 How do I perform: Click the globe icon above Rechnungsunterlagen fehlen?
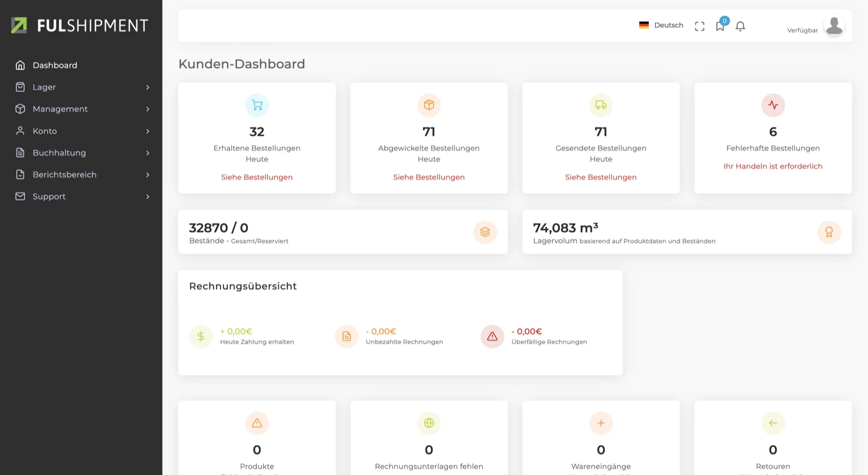(429, 423)
